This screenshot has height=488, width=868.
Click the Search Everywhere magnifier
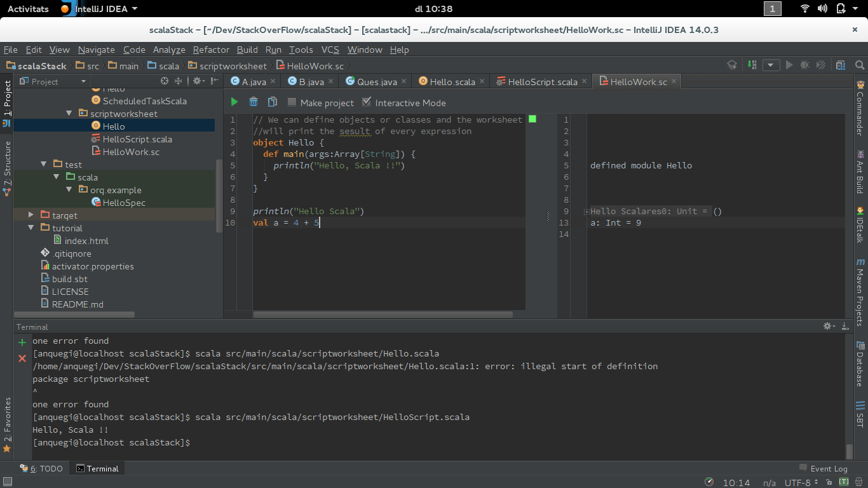click(860, 65)
